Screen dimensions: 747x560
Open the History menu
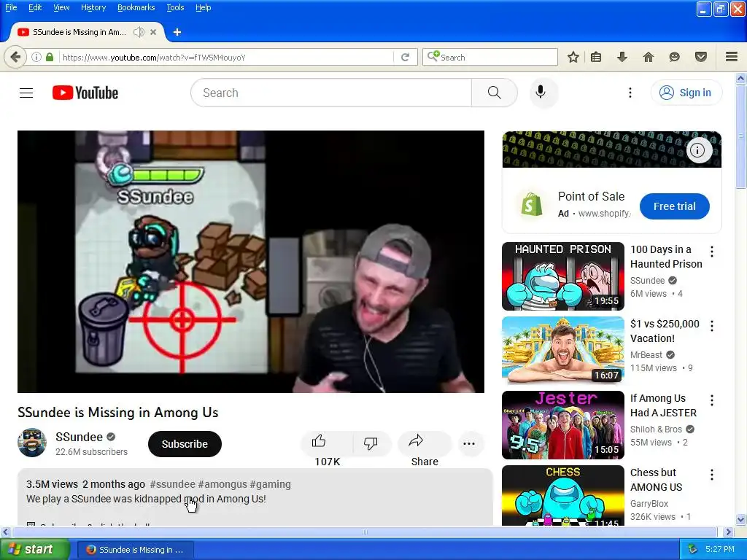tap(93, 7)
